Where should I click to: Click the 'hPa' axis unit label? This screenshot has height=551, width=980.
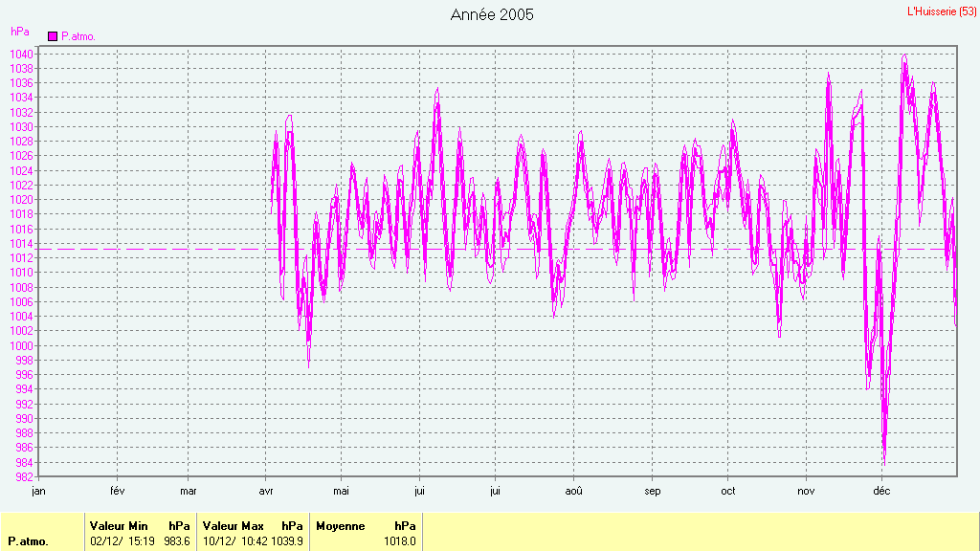[20, 32]
